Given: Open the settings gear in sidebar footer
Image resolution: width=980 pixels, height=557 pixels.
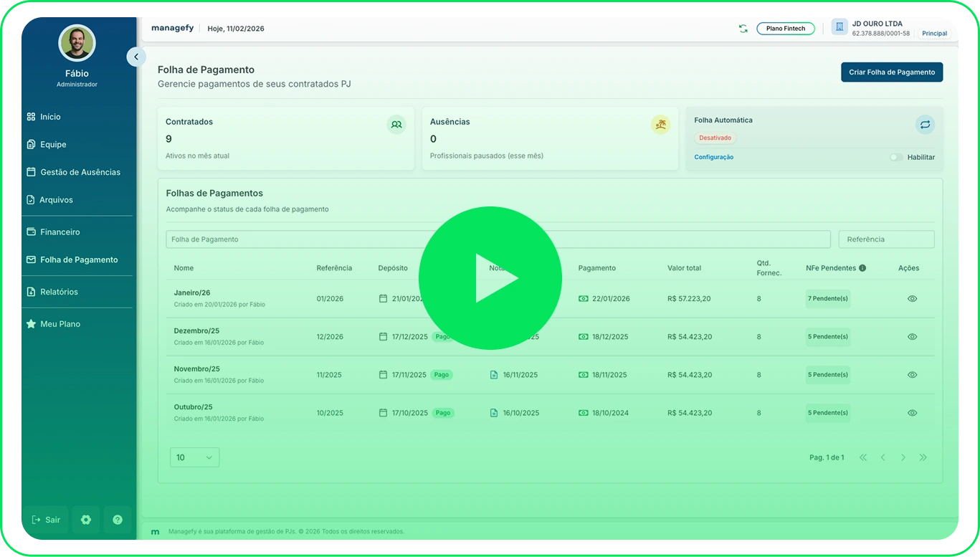Looking at the screenshot, I should click(86, 520).
